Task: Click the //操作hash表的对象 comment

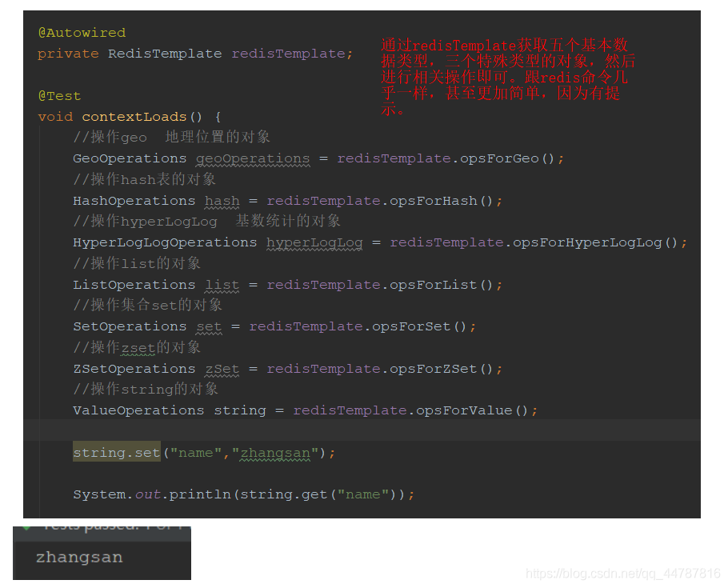Action: pos(144,179)
